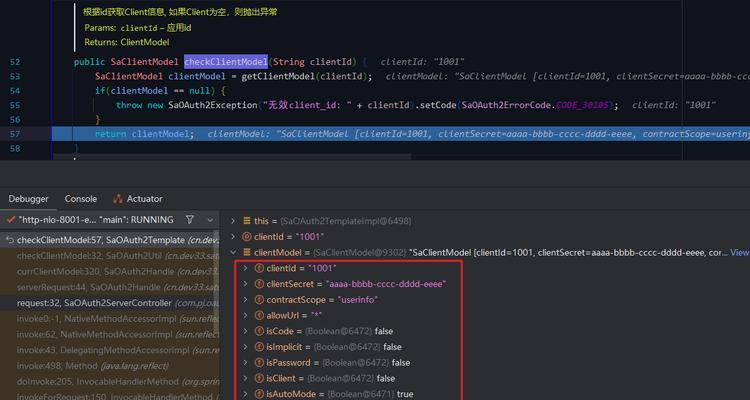Image resolution: width=750 pixels, height=400 pixels.
Task: Click getClientModel call on line 53
Action: (278, 77)
